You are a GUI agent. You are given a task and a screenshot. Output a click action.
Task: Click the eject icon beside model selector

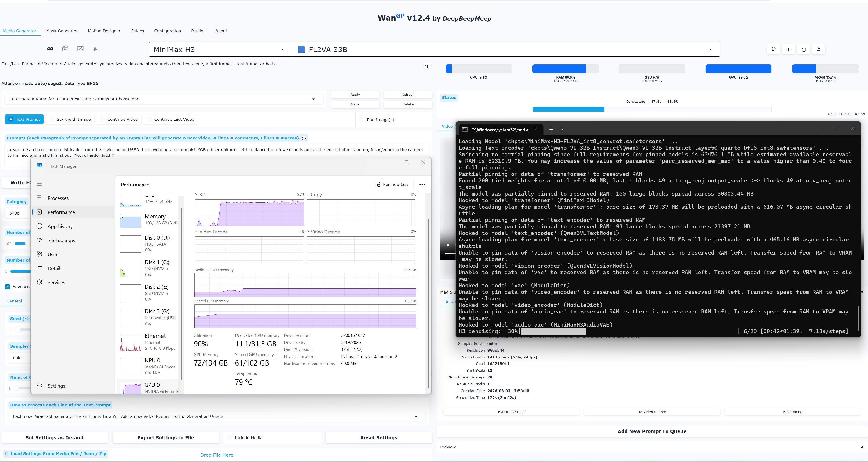click(819, 50)
